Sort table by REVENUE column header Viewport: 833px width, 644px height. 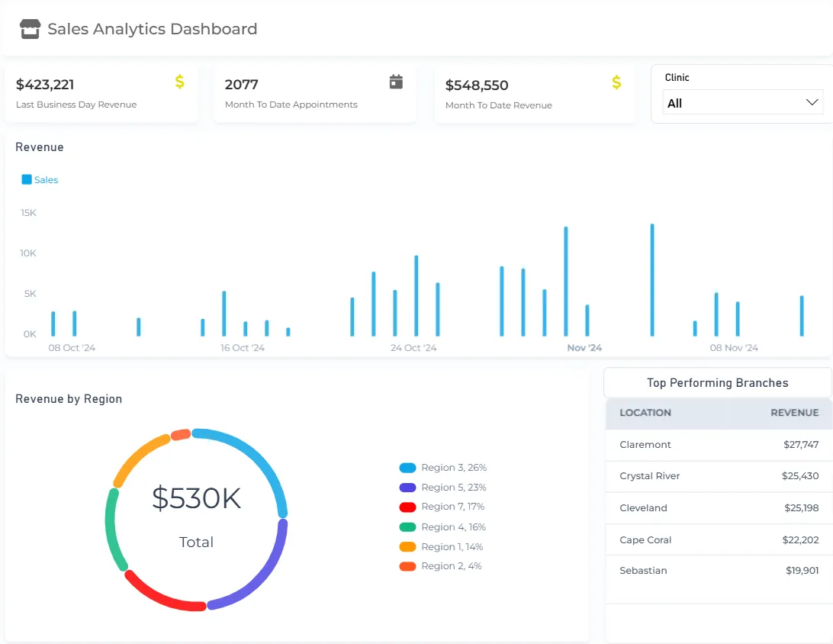point(794,413)
